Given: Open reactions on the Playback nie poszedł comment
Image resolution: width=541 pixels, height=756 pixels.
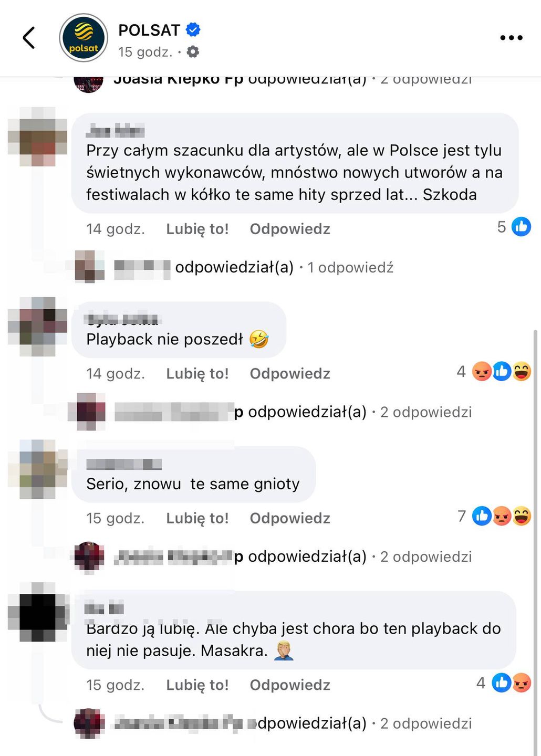Looking at the screenshot, I should pyautogui.click(x=494, y=372).
